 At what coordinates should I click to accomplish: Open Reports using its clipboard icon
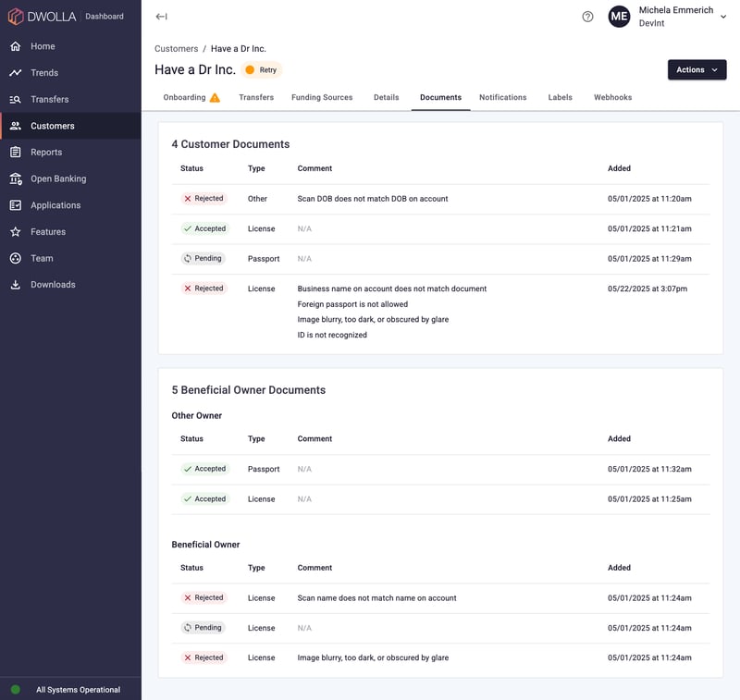16,153
